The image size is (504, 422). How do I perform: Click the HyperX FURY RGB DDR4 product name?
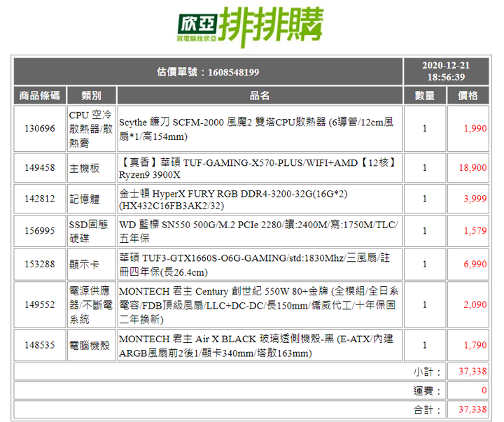[233, 199]
